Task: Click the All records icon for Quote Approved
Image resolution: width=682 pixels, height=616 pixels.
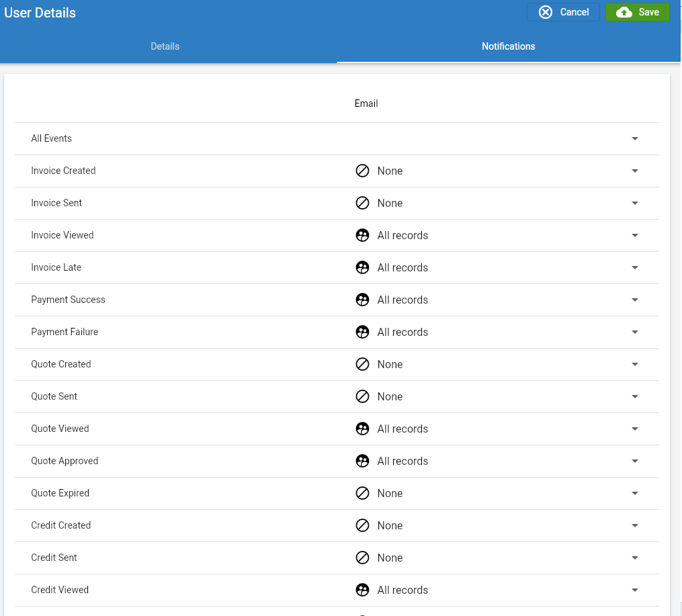Action: click(x=363, y=461)
